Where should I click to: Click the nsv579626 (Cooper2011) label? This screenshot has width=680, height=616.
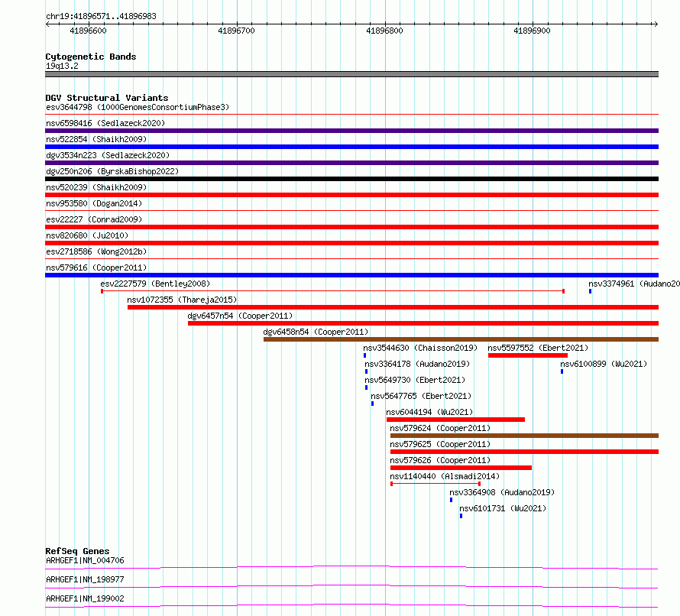(440, 460)
